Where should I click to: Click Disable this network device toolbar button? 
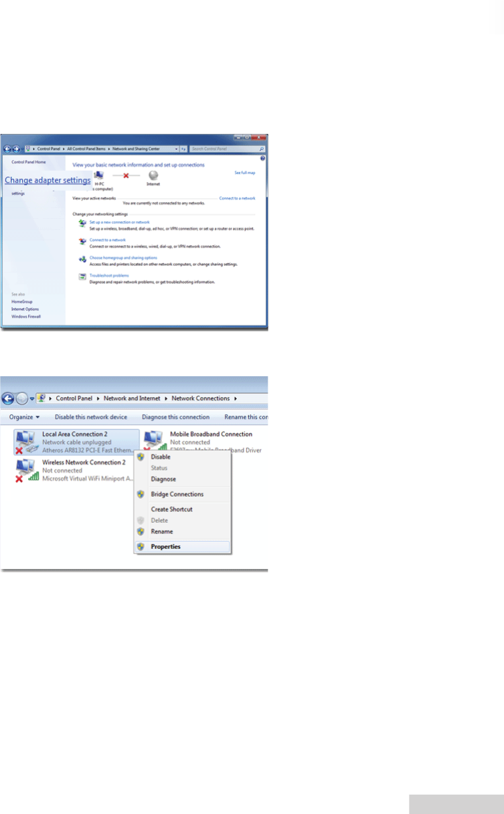coord(90,417)
